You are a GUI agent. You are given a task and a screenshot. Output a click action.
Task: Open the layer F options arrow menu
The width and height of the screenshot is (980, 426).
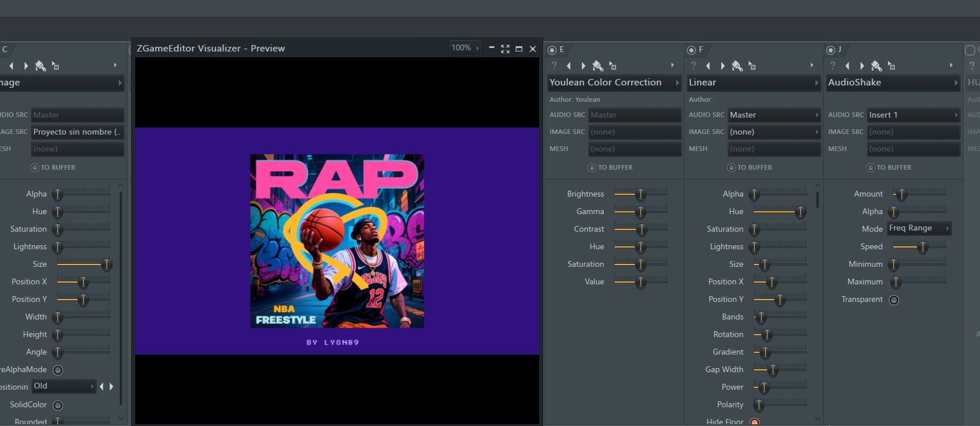[812, 66]
